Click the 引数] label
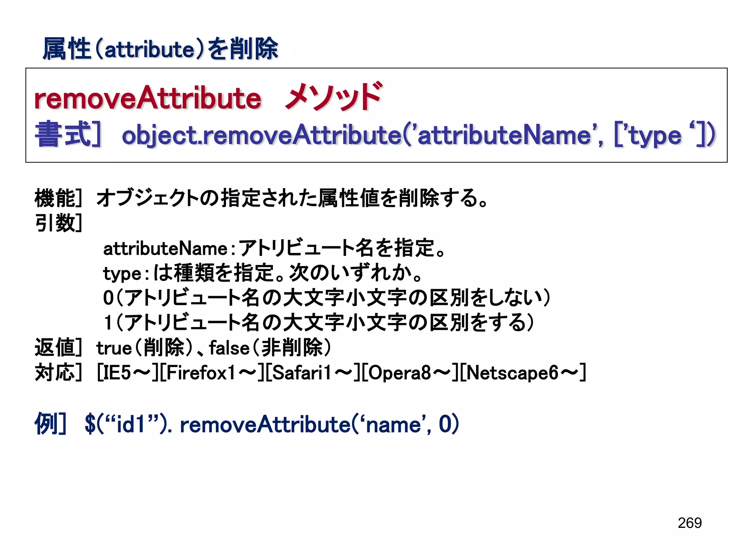The width and height of the screenshot is (747, 560). click(58, 222)
